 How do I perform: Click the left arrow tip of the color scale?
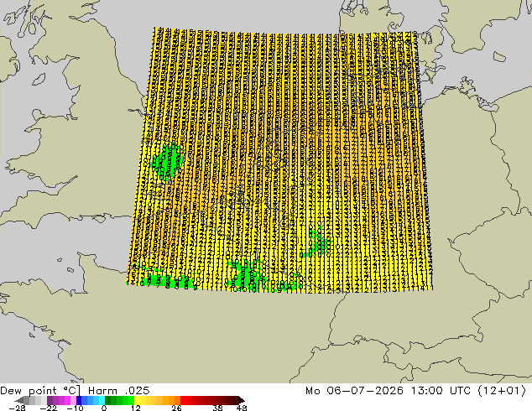(16, 400)
